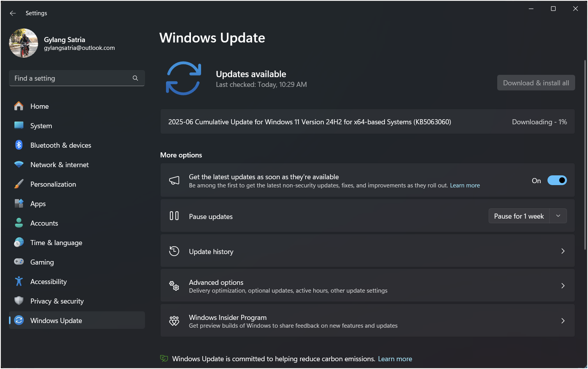Open the user profile picture

click(x=23, y=43)
